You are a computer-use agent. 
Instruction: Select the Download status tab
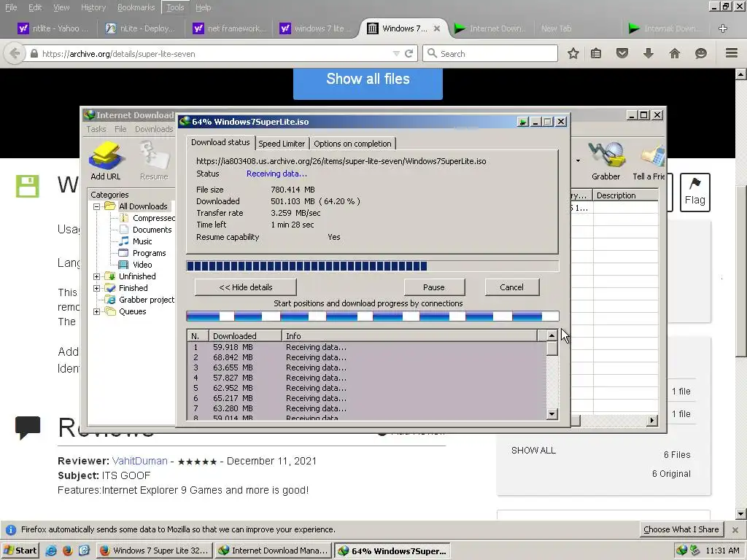click(x=220, y=142)
